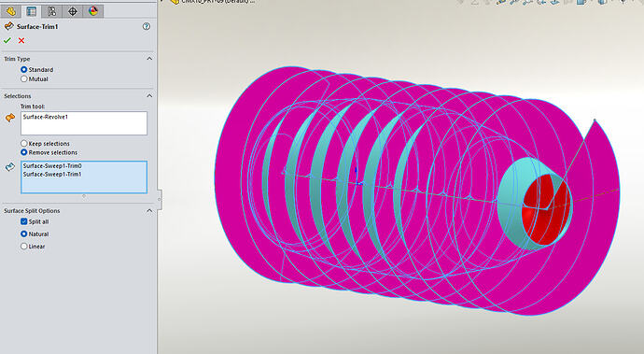Click empty area of pieces selection box
The width and height of the screenshot is (644, 354).
84,186
